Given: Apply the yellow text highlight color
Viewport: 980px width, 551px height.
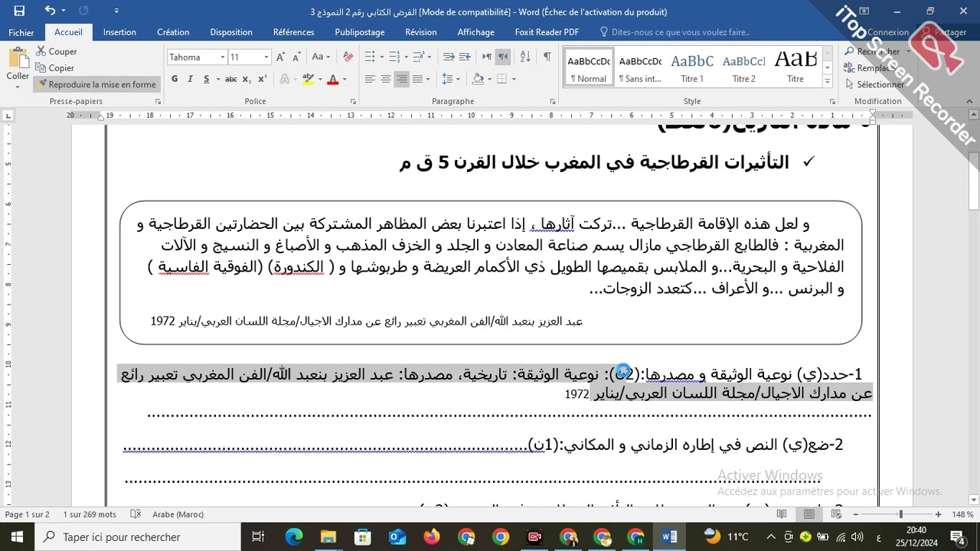Looking at the screenshot, I should 308,79.
